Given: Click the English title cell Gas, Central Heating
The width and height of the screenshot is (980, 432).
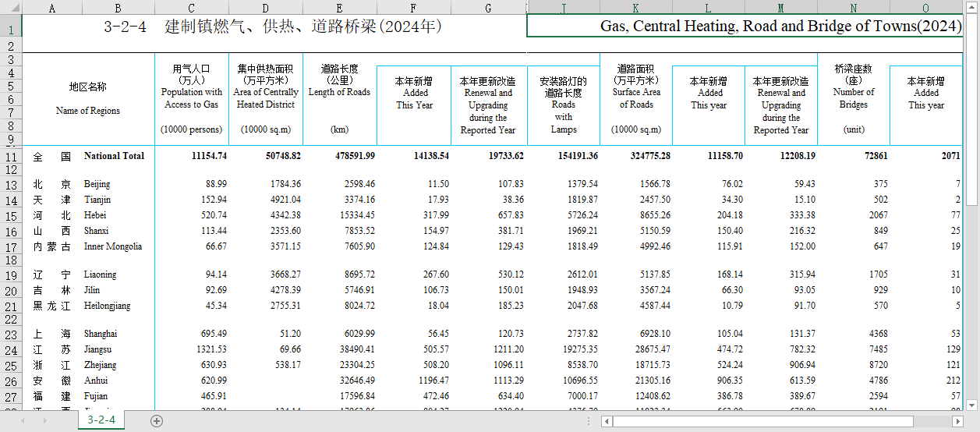Looking at the screenshot, I should 745,27.
